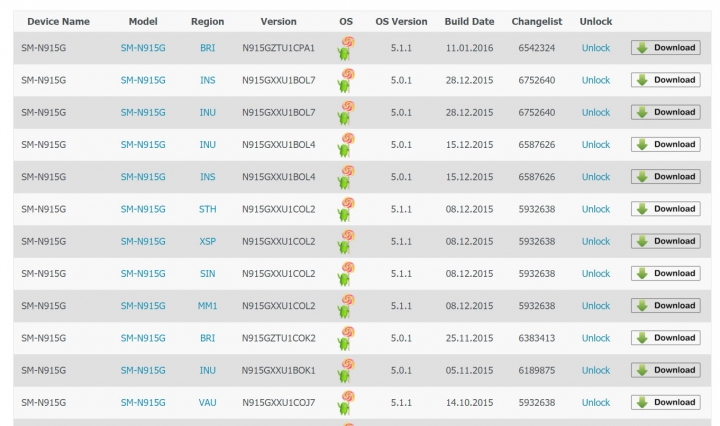Open Unlock link in the N915GXXU1BOK1 row

tap(596, 370)
